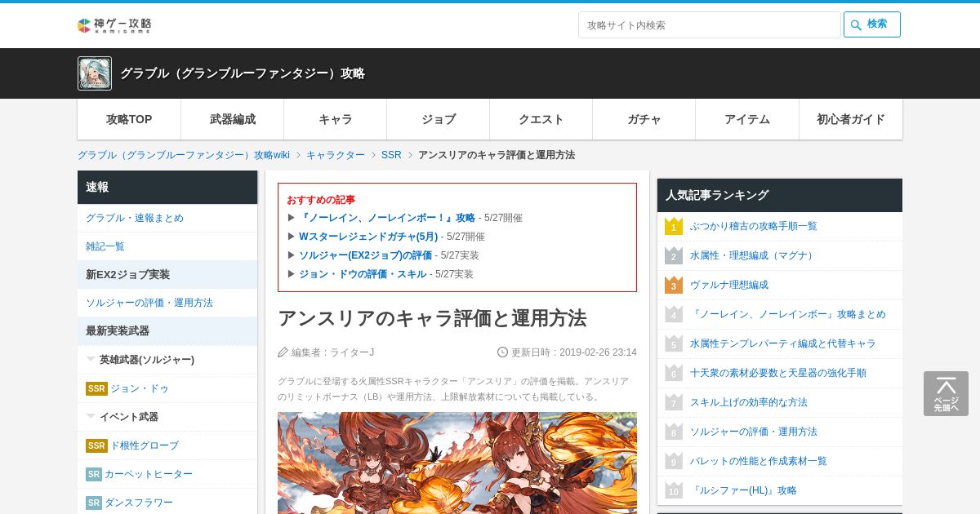The width and height of the screenshot is (980, 514).
Task: Open ranking 『ルシファー(HL)』攻略
Action: pos(743,490)
